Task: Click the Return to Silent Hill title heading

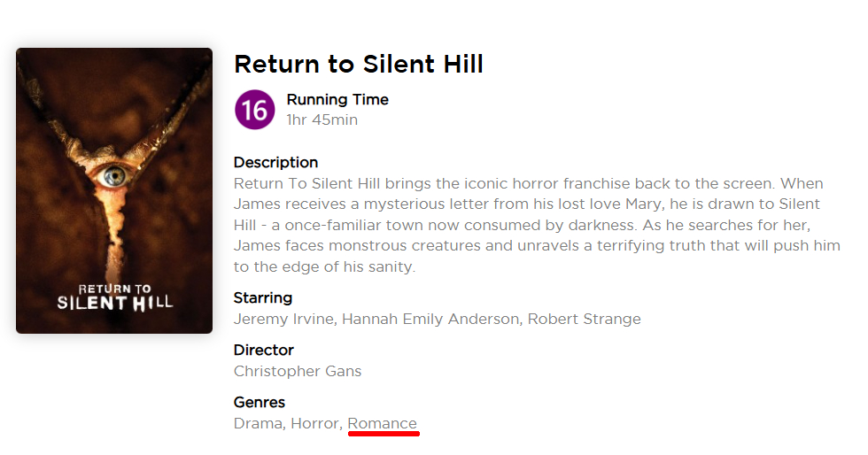Action: click(358, 64)
